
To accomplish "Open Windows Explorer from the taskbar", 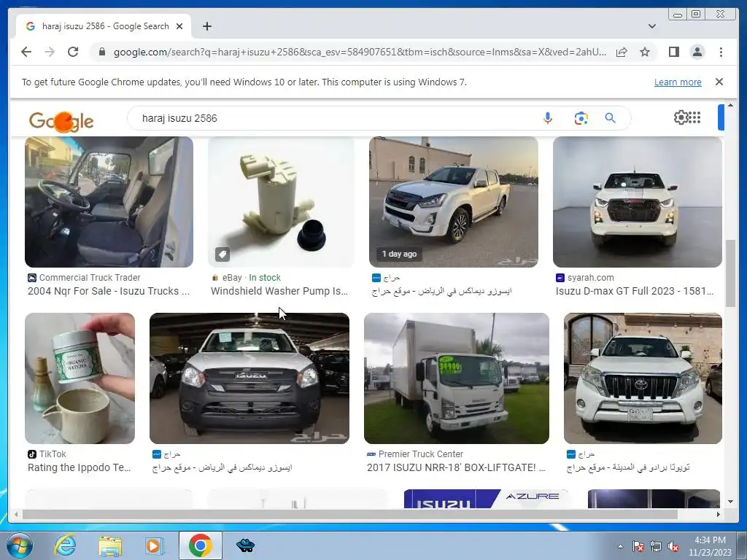I will point(110,545).
